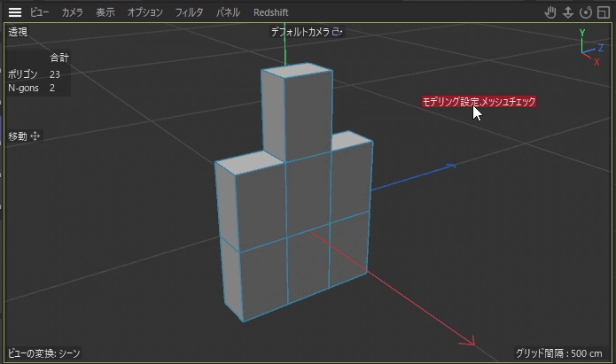Click the 合計 header in the HUD
616x364 pixels.
[x=59, y=58]
